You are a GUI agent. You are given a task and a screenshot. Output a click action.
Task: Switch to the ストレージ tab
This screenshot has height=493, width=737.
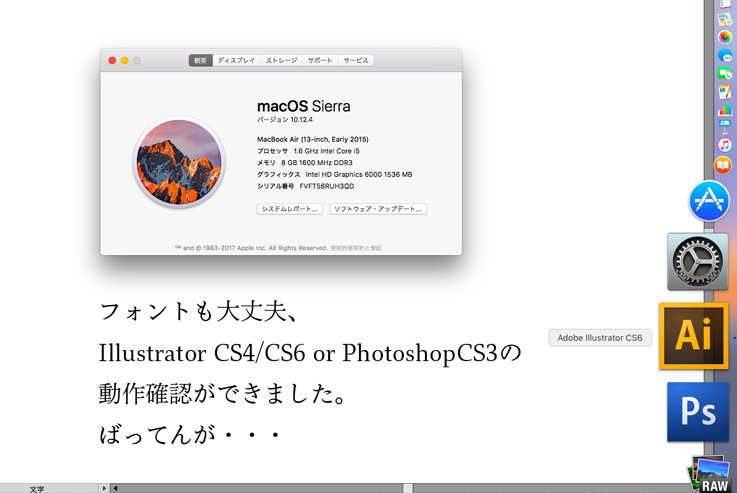(x=281, y=60)
